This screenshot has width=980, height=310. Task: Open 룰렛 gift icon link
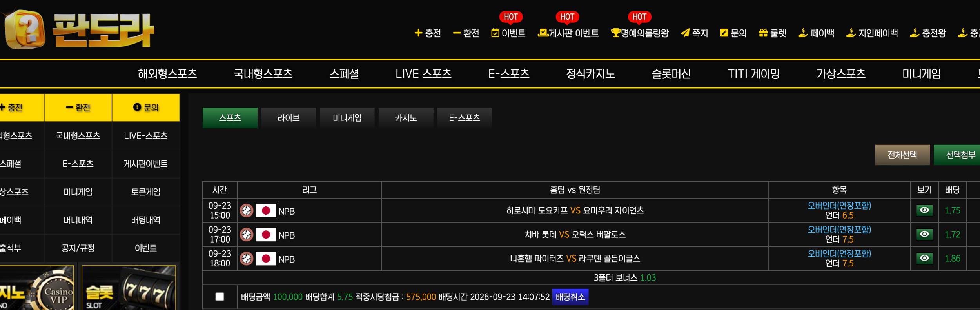(x=773, y=33)
